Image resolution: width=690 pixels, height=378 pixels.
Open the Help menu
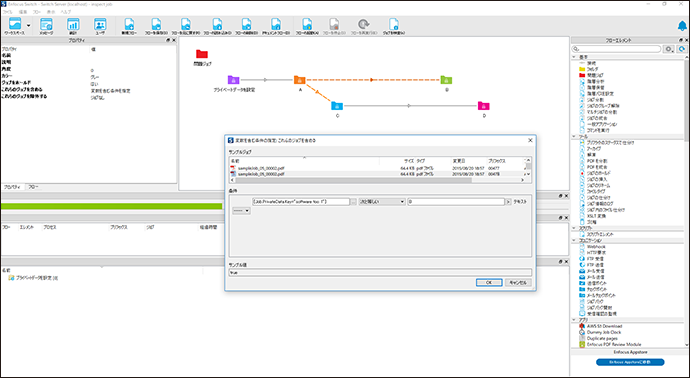pyautogui.click(x=65, y=12)
